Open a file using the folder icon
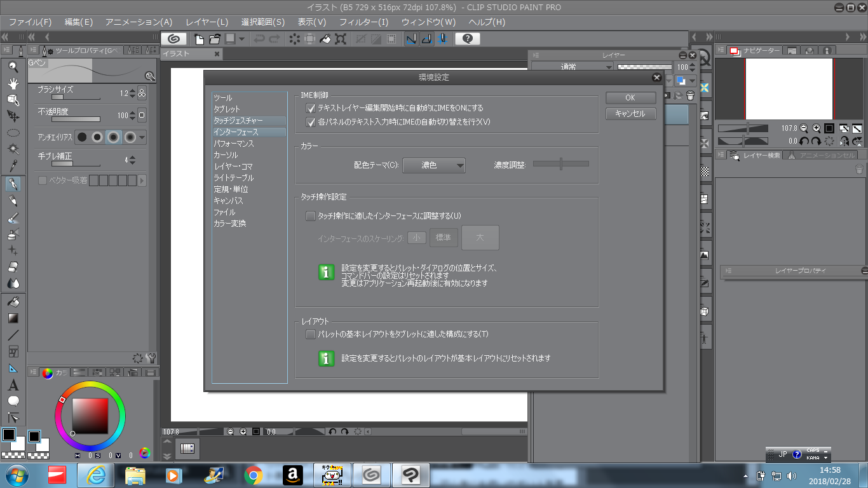The image size is (868, 488). pyautogui.click(x=215, y=39)
